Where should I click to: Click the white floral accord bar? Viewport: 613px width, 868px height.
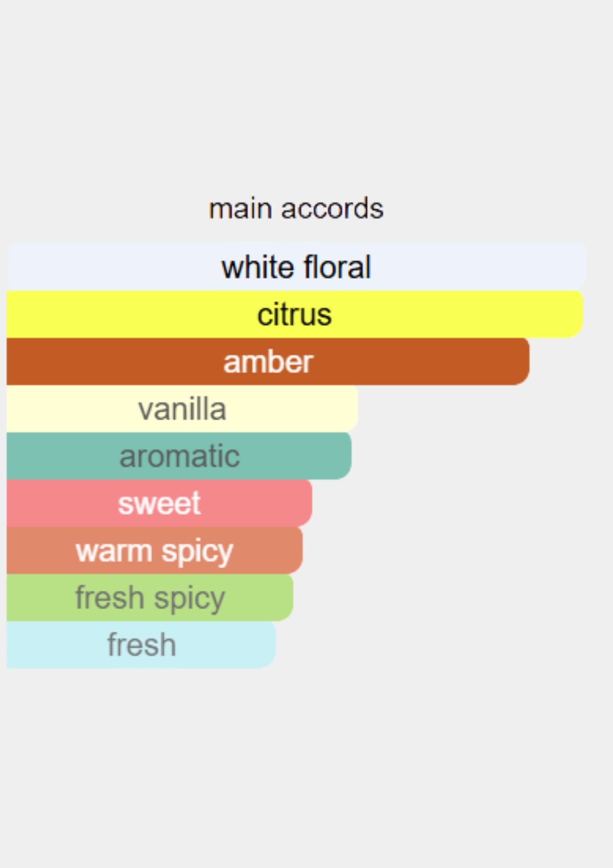[296, 266]
